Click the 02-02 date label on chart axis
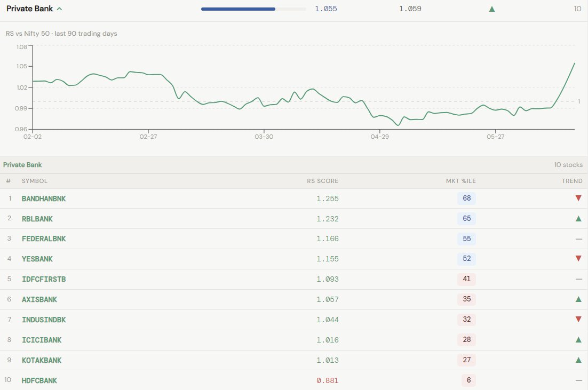 click(33, 137)
